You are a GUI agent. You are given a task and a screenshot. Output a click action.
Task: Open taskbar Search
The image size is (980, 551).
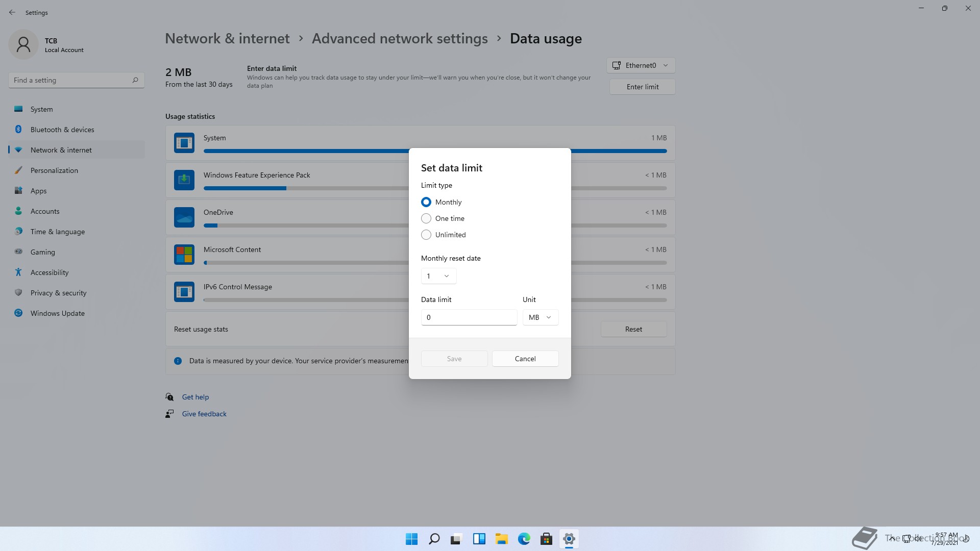[434, 539]
